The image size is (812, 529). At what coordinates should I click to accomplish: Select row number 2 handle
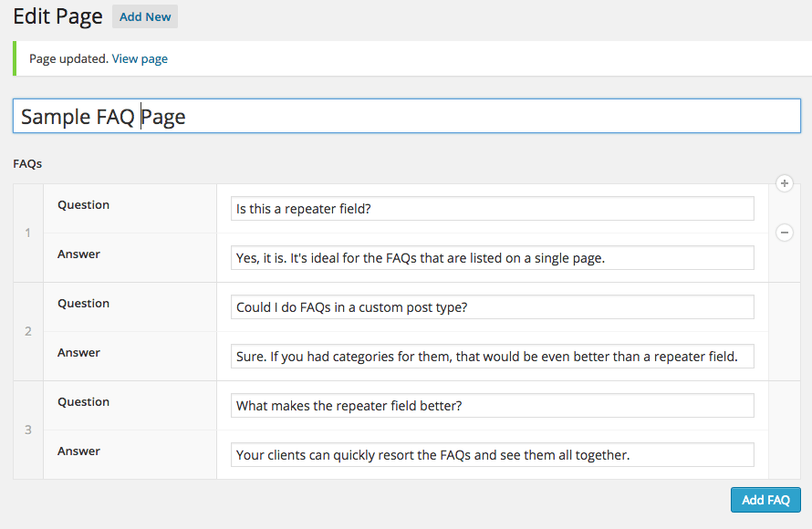[x=28, y=331]
